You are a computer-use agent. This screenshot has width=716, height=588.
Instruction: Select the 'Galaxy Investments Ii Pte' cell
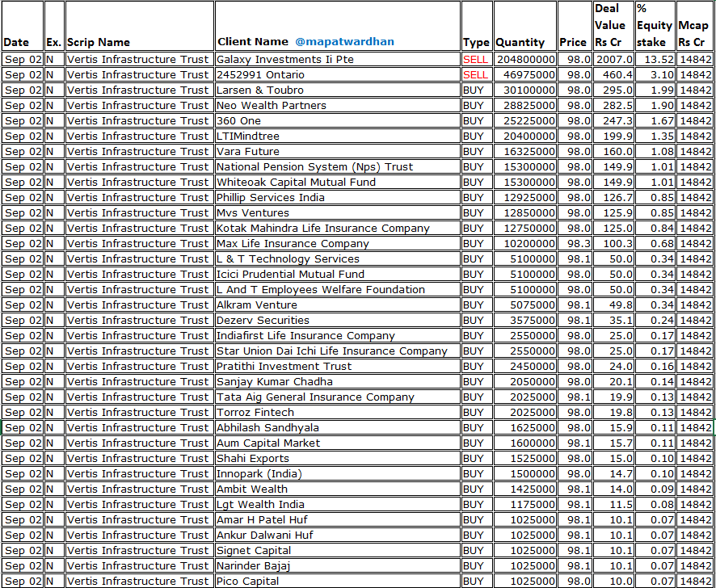[x=338, y=59]
